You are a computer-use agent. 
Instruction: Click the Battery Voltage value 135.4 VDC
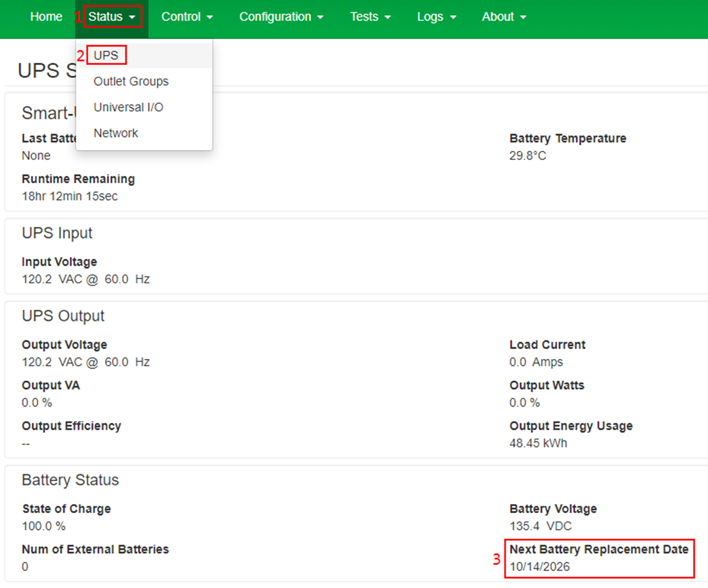(x=540, y=526)
